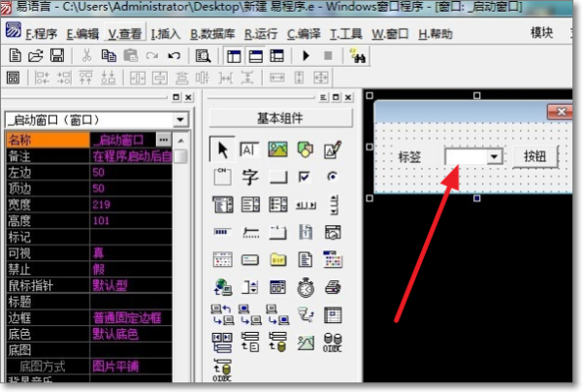Open the V.查看 menu
Screen dimensions: 582x392
click(x=125, y=34)
